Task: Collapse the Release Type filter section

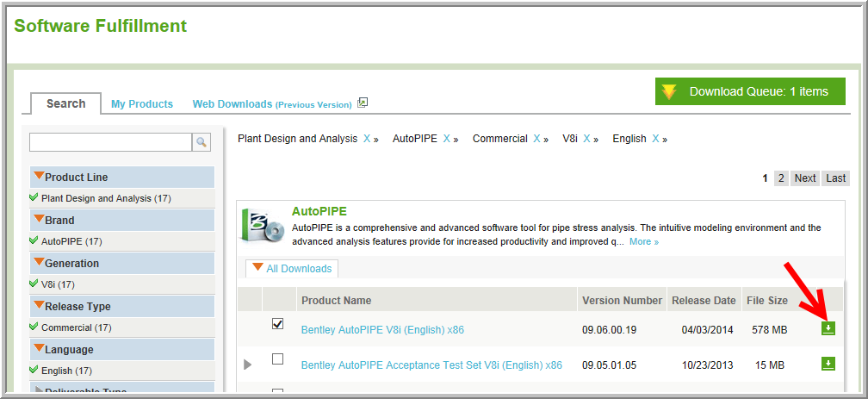Action: (39, 305)
